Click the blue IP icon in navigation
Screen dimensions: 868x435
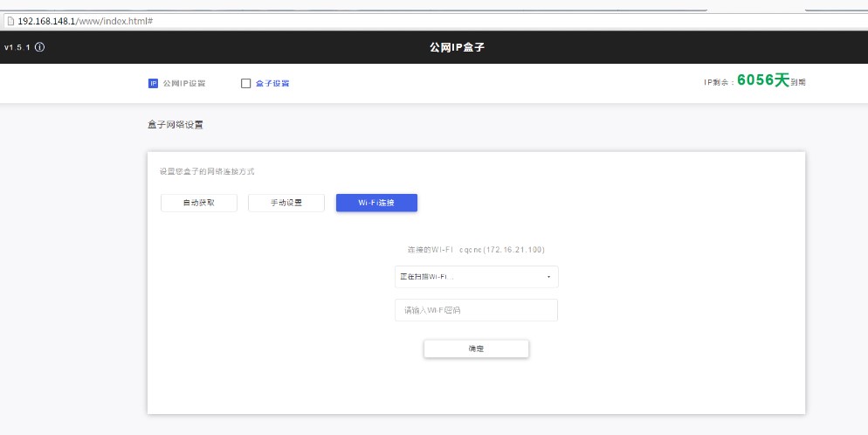click(x=153, y=84)
